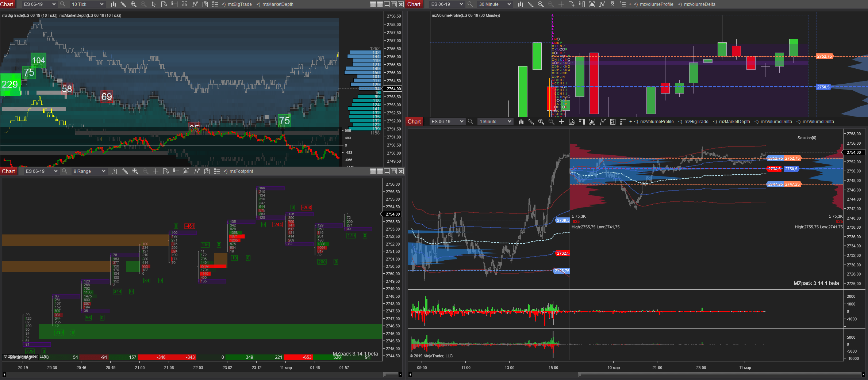Image resolution: width=868 pixels, height=380 pixels.
Task: Click the Chart tab of the 8 Range window
Action: click(8, 171)
